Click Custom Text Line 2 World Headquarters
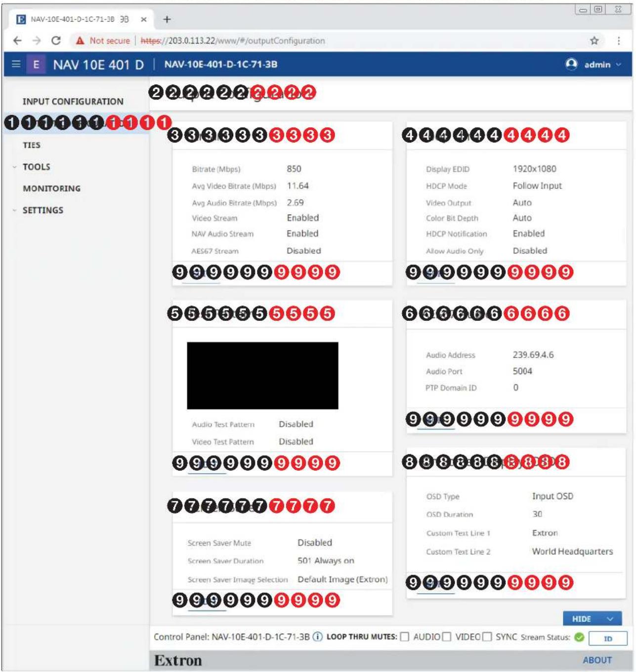This screenshot has width=636, height=672. tap(572, 551)
